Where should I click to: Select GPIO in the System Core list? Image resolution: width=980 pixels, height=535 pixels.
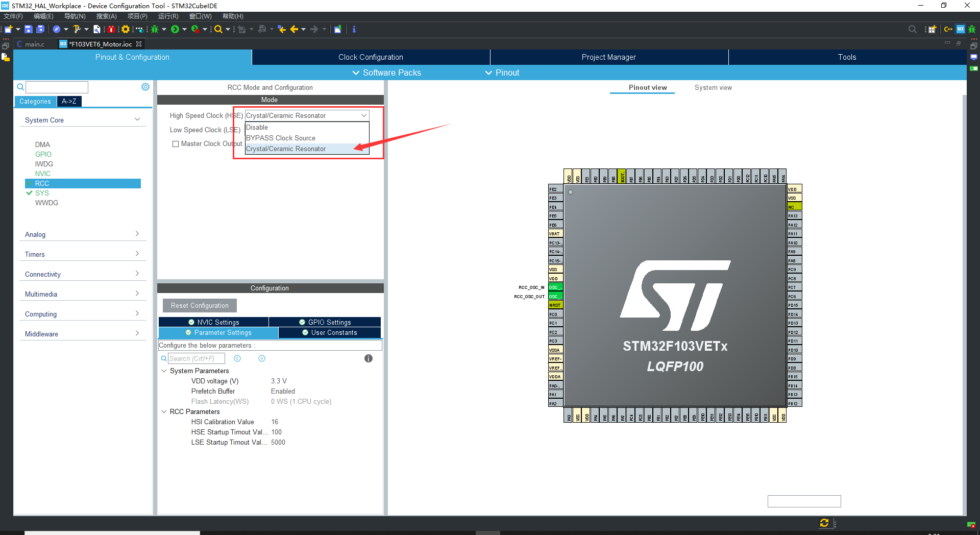[43, 154]
